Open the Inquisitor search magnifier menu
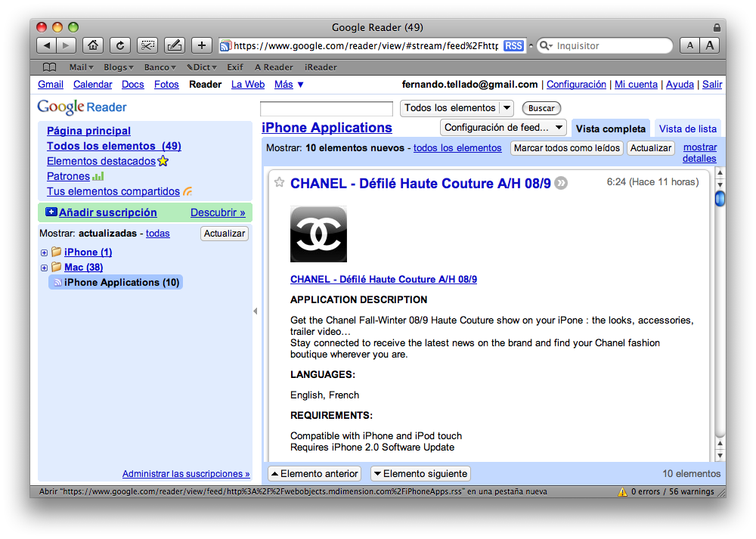The height and width of the screenshot is (539, 756). (x=546, y=46)
